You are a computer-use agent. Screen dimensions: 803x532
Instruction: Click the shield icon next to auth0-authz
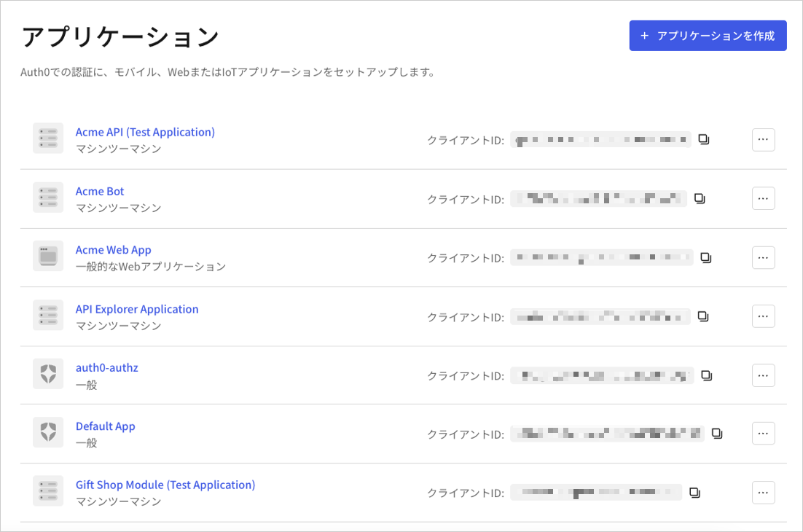(x=48, y=374)
